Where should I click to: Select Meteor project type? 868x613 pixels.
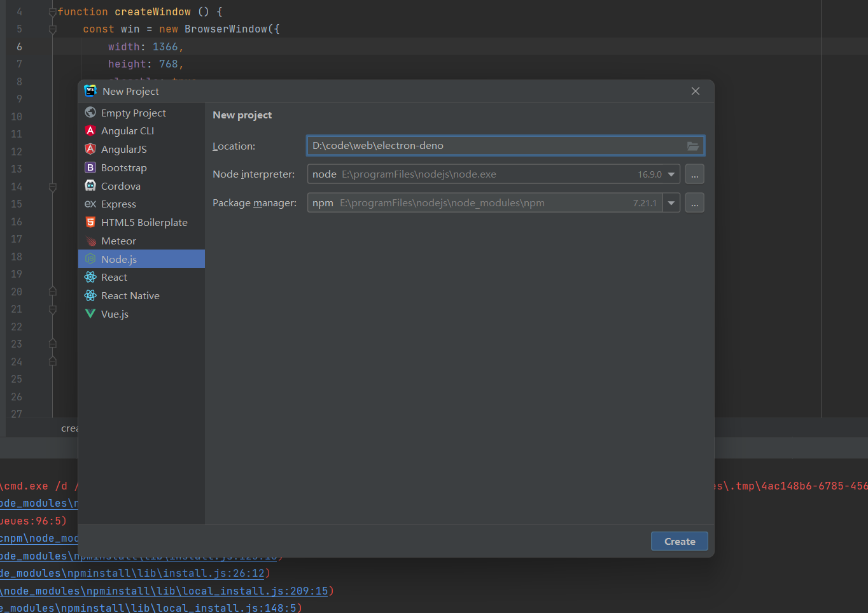[141, 241]
